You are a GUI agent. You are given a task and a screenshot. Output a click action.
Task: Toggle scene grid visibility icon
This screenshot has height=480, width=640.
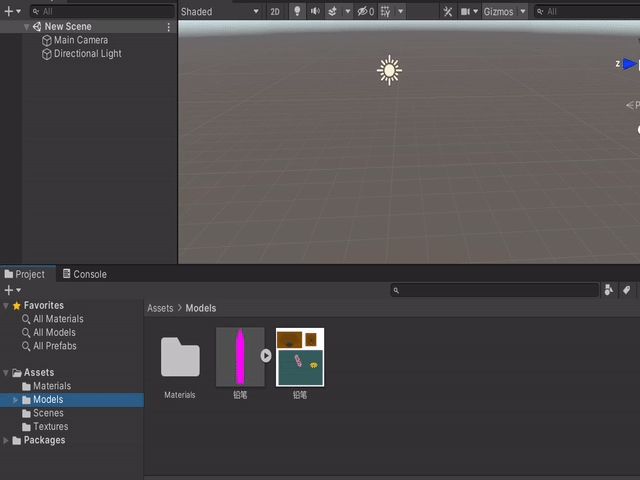click(385, 11)
